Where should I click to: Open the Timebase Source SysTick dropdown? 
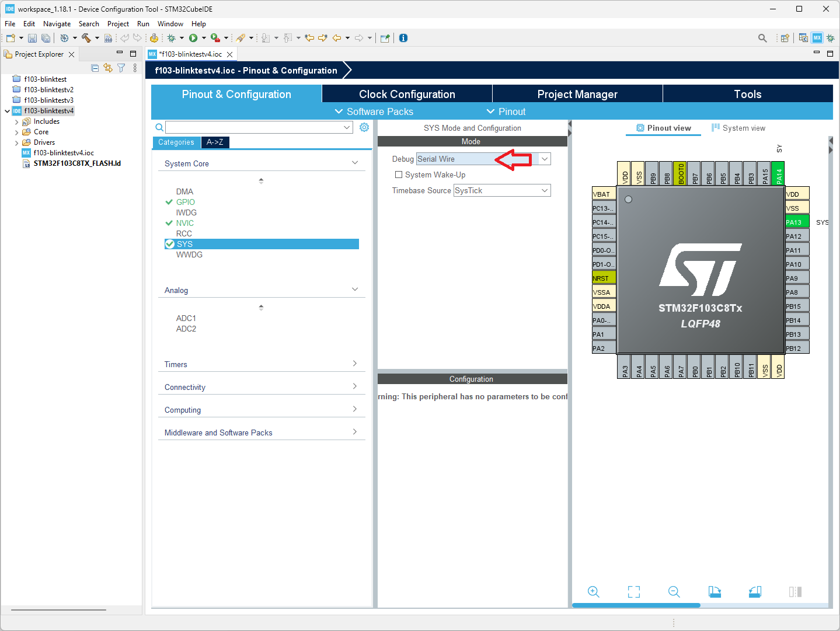(543, 190)
